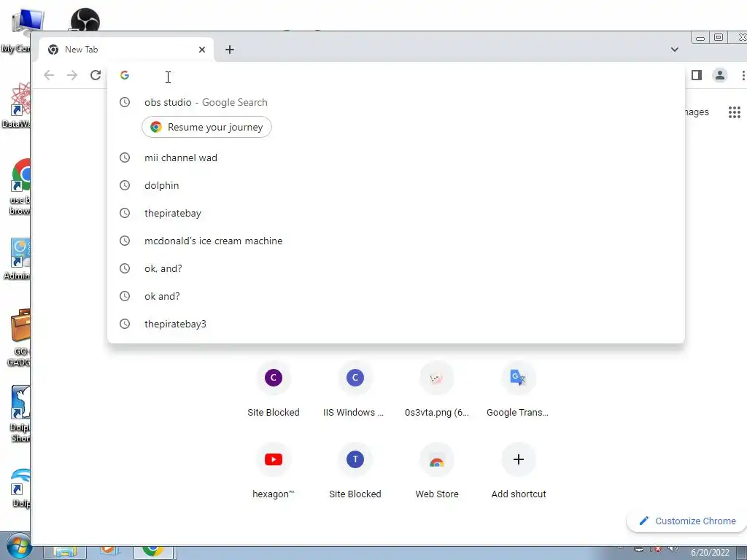Open a new tab with the plus button
The width and height of the screenshot is (747, 560).
230,50
